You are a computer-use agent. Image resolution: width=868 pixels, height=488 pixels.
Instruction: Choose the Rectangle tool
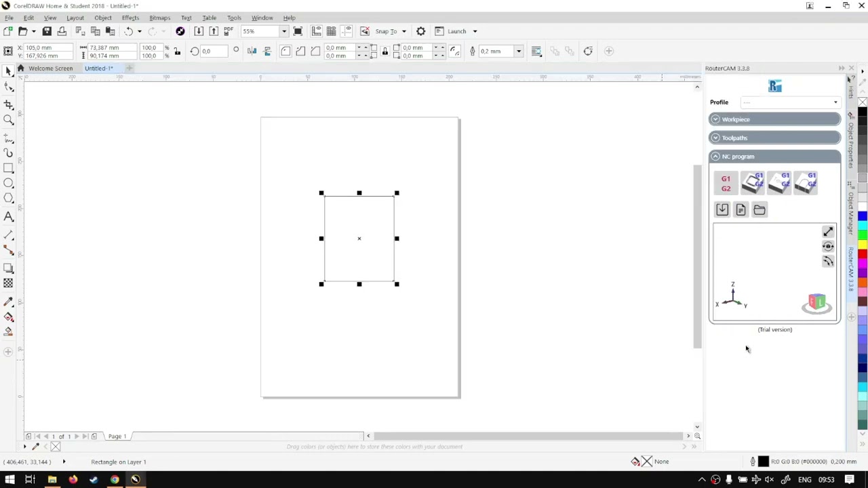click(8, 168)
